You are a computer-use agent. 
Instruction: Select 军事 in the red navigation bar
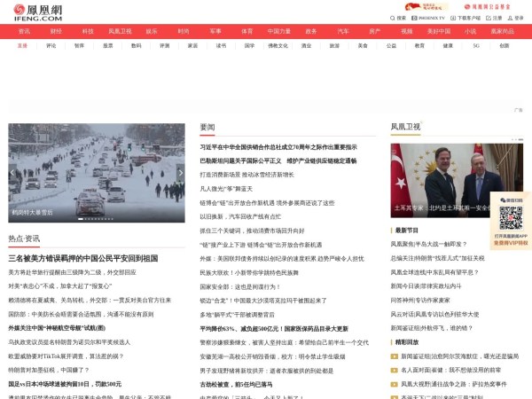tap(215, 31)
